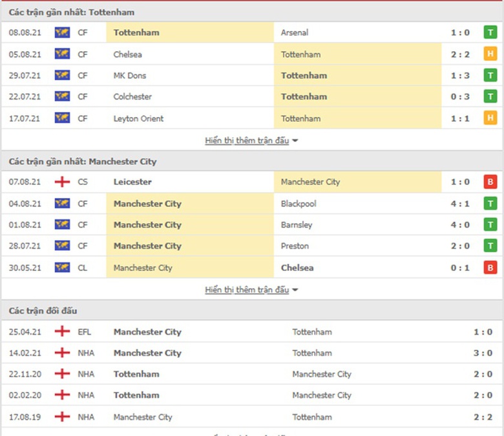Image resolution: width=504 pixels, height=436 pixels.
Task: Click the green T badge for Tottenham–Arsenal
Action: [490, 32]
